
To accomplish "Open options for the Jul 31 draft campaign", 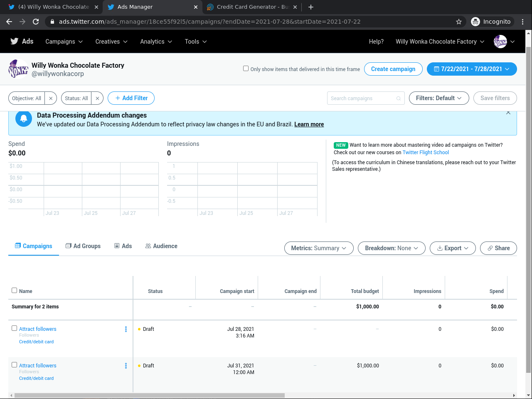I will 126,366.
